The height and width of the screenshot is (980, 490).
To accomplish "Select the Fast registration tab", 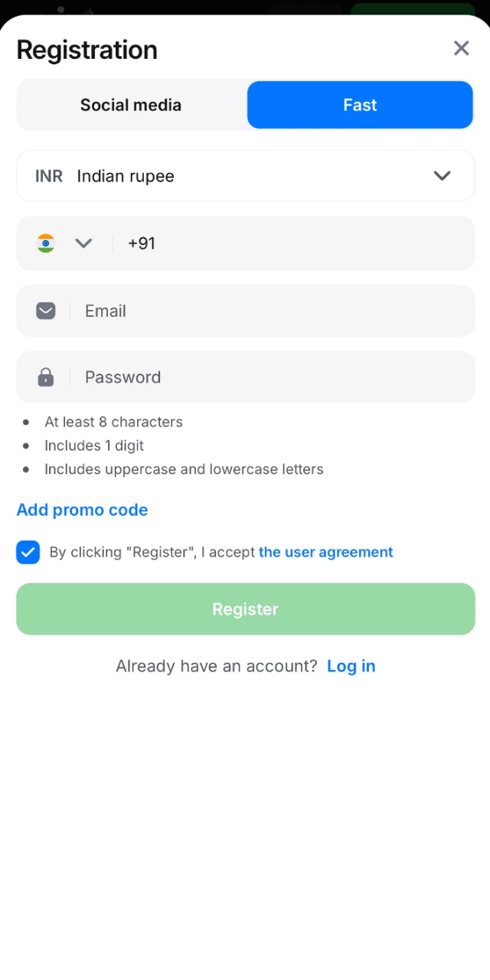I will 360,105.
